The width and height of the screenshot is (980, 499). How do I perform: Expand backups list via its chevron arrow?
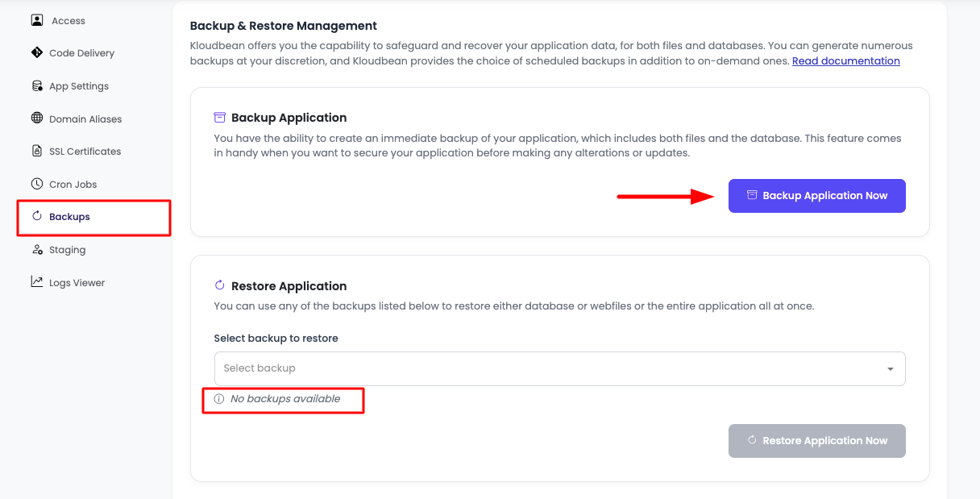[891, 368]
